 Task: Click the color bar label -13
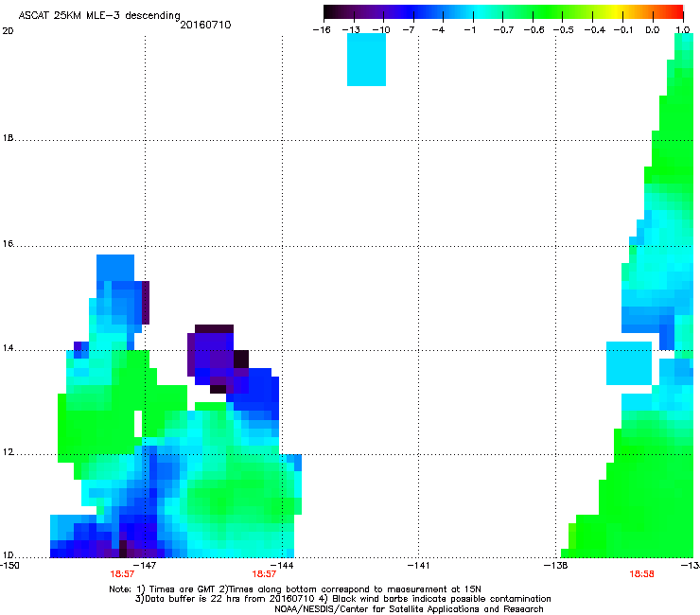pyautogui.click(x=351, y=30)
